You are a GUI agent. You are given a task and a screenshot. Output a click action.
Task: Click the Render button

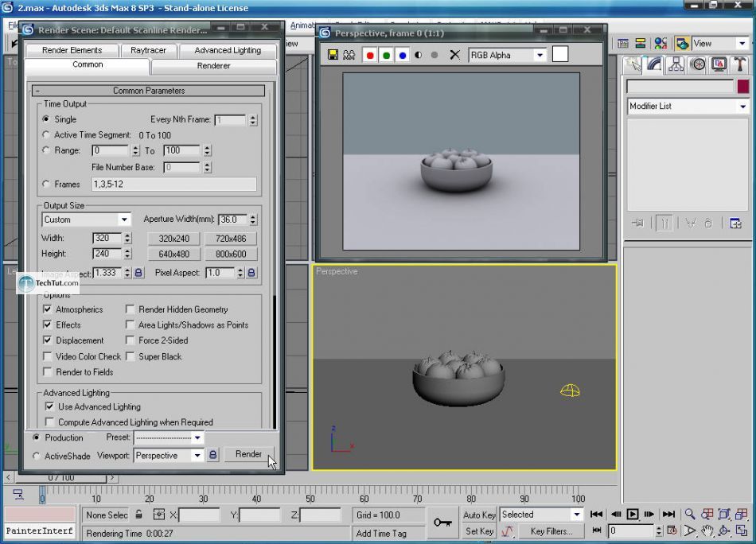248,454
